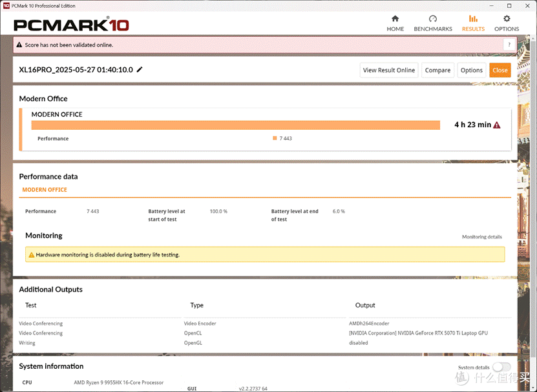
Task: Click the Compare button
Action: point(437,70)
